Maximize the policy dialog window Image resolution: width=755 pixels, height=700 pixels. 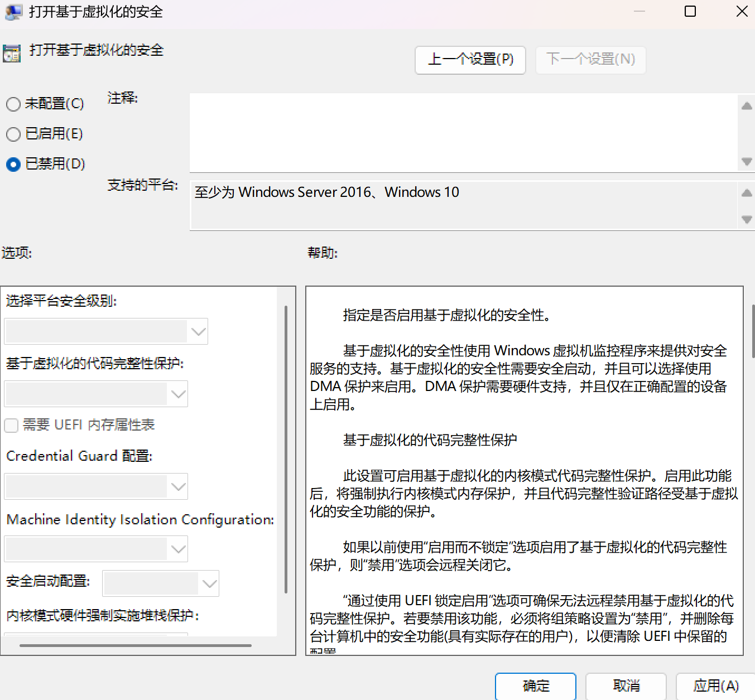click(690, 12)
